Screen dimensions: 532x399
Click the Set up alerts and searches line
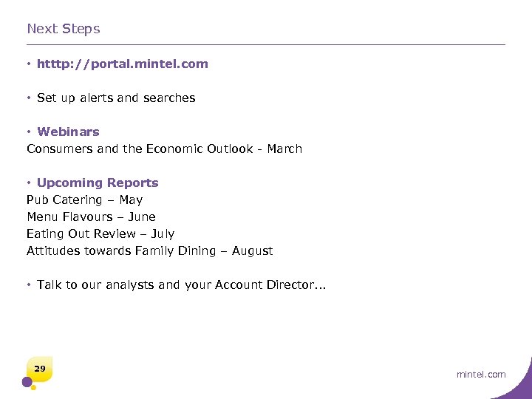[116, 98]
